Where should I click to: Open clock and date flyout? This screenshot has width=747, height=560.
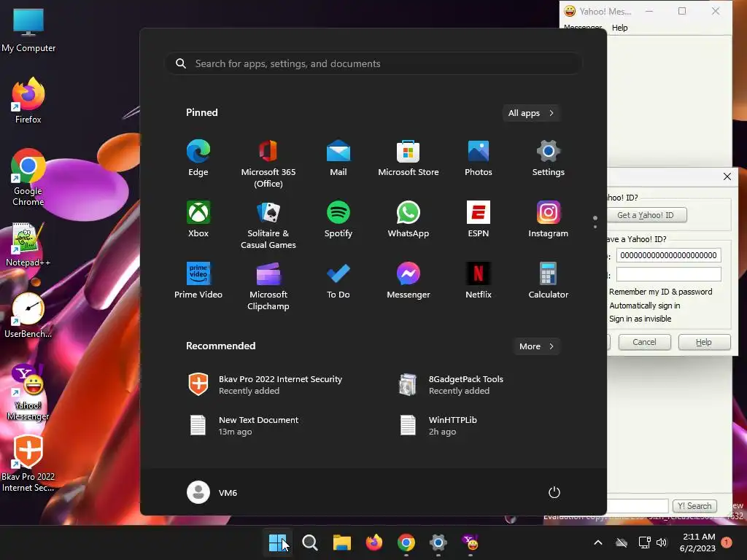coord(697,542)
